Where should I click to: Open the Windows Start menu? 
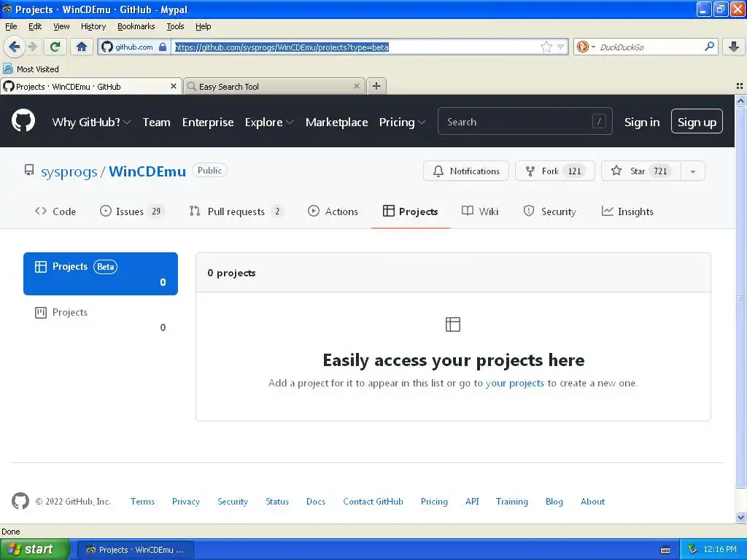coord(34,550)
